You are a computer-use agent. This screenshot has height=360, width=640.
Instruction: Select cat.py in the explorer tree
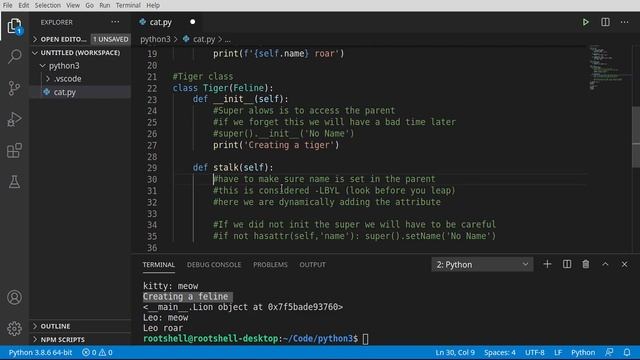[80, 92]
